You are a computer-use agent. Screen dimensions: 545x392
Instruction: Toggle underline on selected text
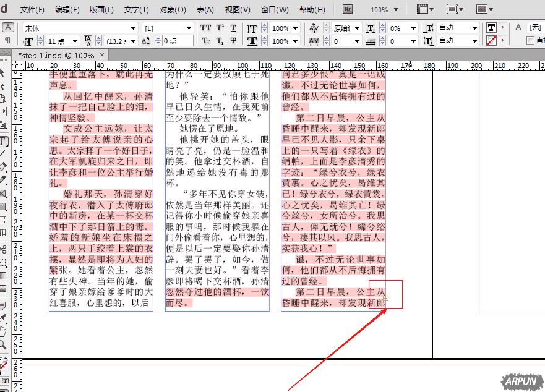[233, 27]
